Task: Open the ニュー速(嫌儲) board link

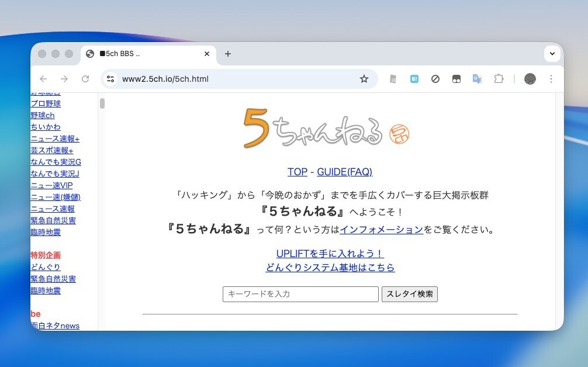Action: [x=56, y=197]
